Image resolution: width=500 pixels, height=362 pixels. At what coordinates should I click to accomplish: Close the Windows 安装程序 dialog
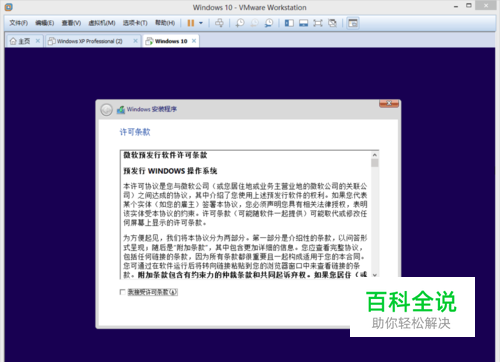[389, 104]
